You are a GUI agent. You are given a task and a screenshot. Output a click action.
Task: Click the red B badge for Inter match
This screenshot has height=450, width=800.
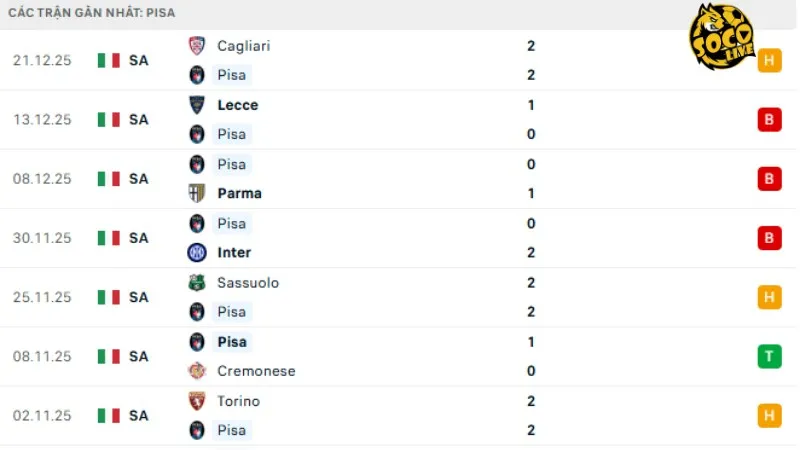click(x=769, y=238)
